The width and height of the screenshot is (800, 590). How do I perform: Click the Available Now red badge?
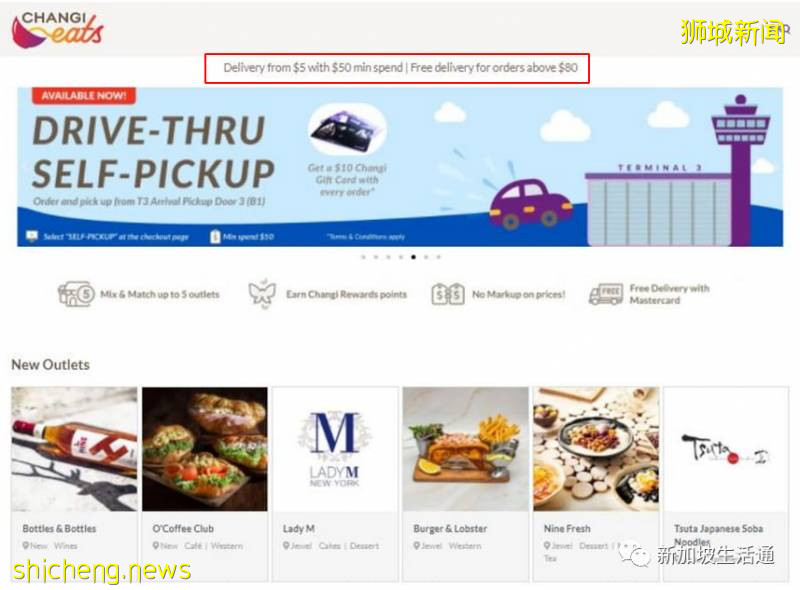[x=84, y=96]
